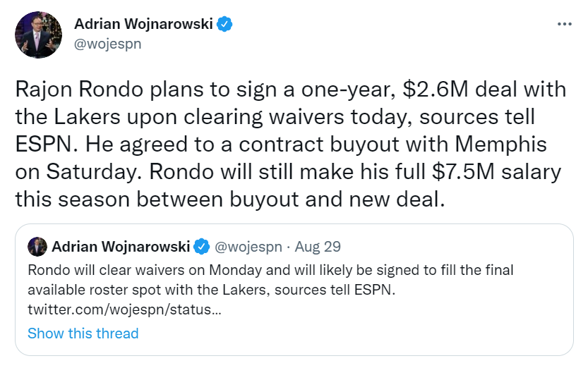Viewport: 588px width, 368px height.
Task: Click the @wojespn handle under the name
Action: (x=107, y=44)
